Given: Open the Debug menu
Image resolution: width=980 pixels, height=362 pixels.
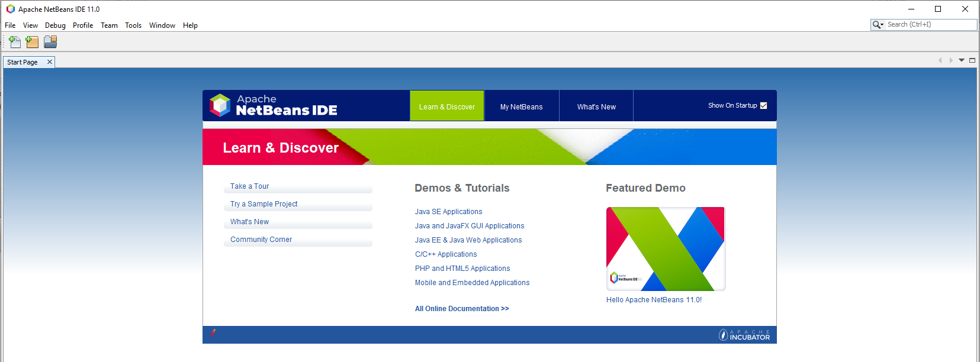Looking at the screenshot, I should pos(55,25).
